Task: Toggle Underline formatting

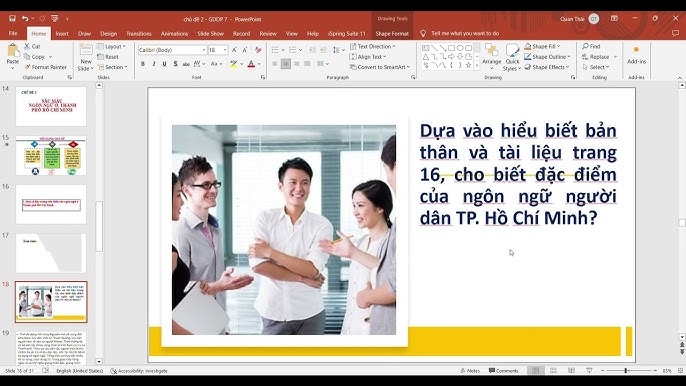Action: click(x=164, y=64)
